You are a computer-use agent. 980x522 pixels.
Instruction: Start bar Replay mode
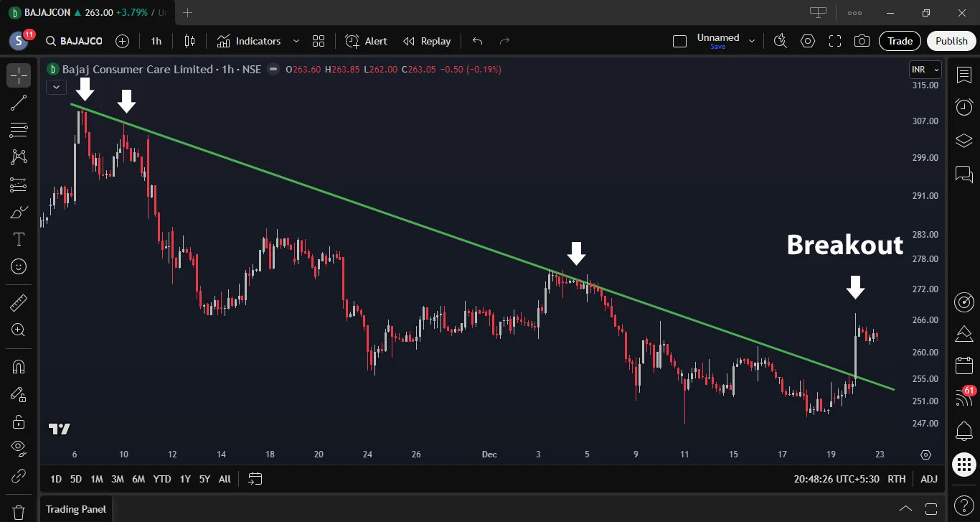pyautogui.click(x=427, y=41)
